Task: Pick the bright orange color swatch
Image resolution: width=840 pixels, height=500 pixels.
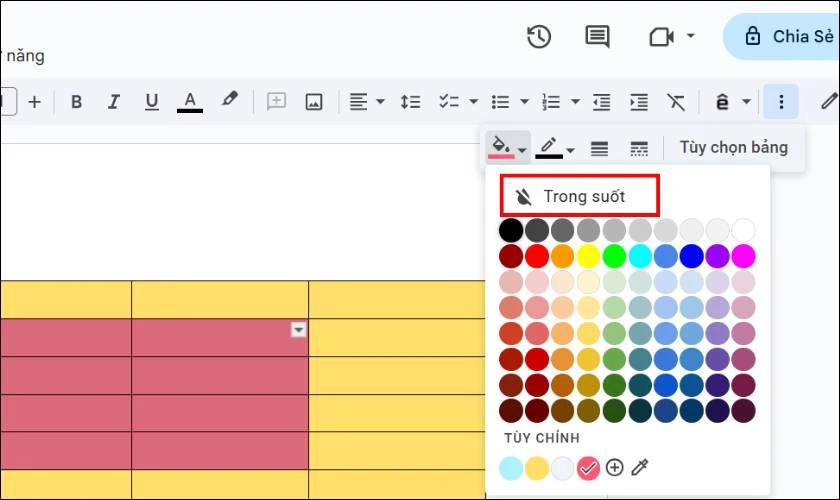Action: [x=562, y=256]
